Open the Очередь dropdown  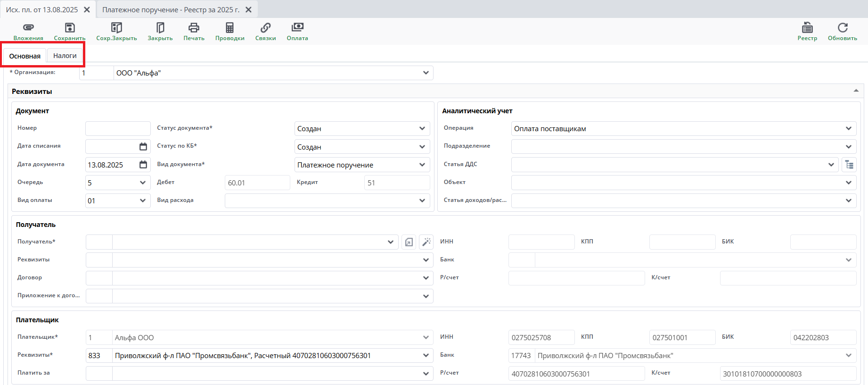click(142, 183)
